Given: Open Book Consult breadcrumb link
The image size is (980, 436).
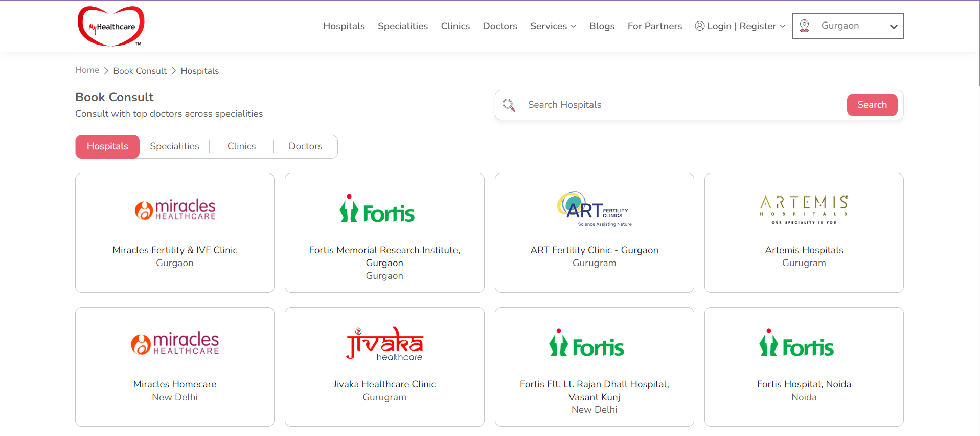Looking at the screenshot, I should tap(140, 71).
